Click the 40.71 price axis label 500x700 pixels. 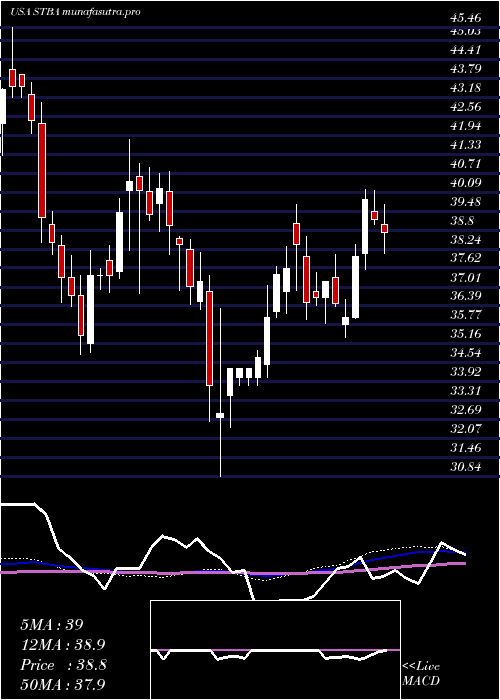466,164
